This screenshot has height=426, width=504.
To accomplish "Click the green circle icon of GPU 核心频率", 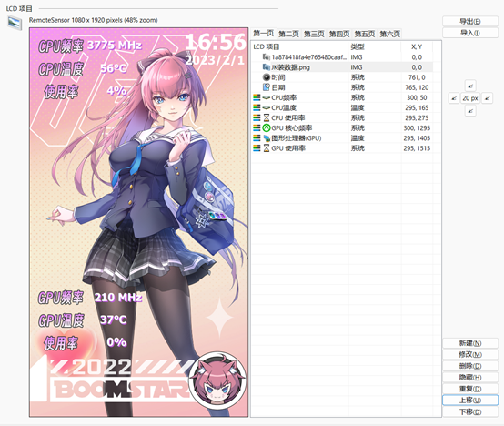I will coord(267,128).
